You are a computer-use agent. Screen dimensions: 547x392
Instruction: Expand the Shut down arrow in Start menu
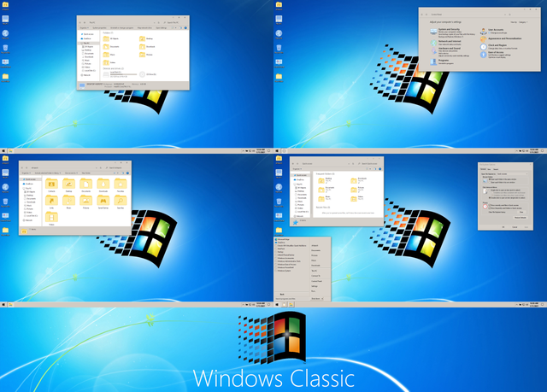[322, 299]
